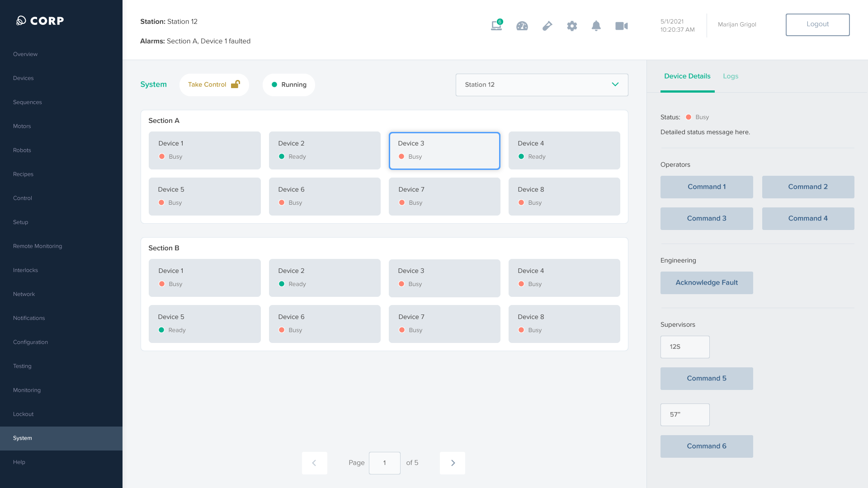This screenshot has height=488, width=868.
Task: Click the computer monitor icon with badge
Action: pyautogui.click(x=496, y=26)
